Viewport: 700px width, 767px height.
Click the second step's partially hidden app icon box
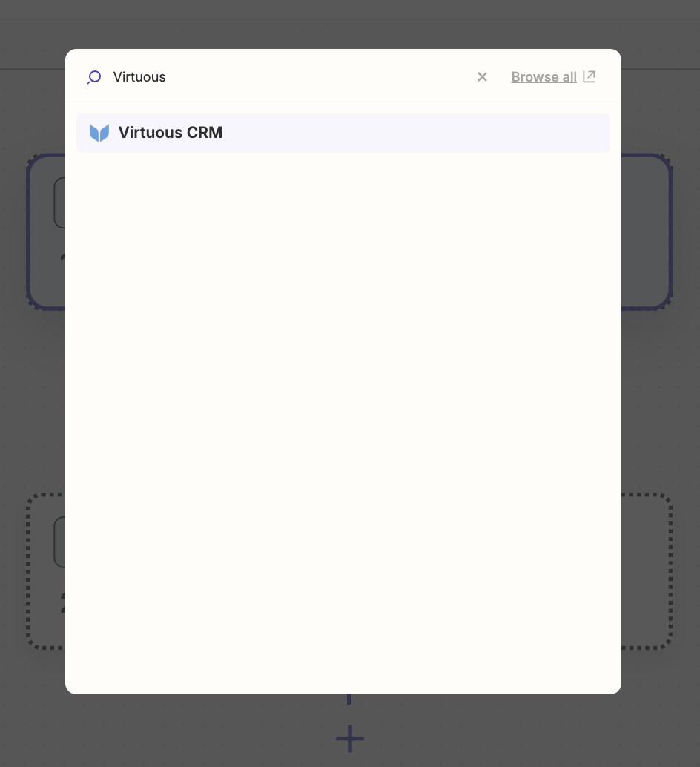(59, 542)
